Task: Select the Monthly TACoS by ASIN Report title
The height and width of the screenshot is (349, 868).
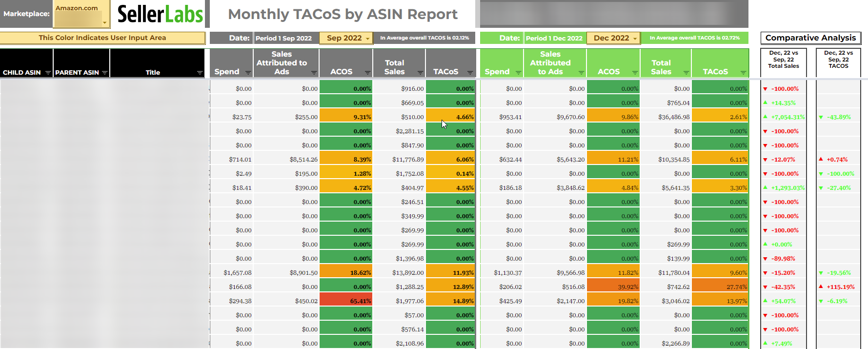Action: coord(343,14)
